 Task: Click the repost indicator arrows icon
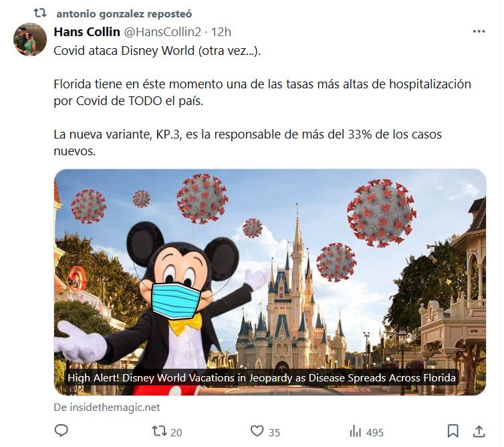[40, 13]
